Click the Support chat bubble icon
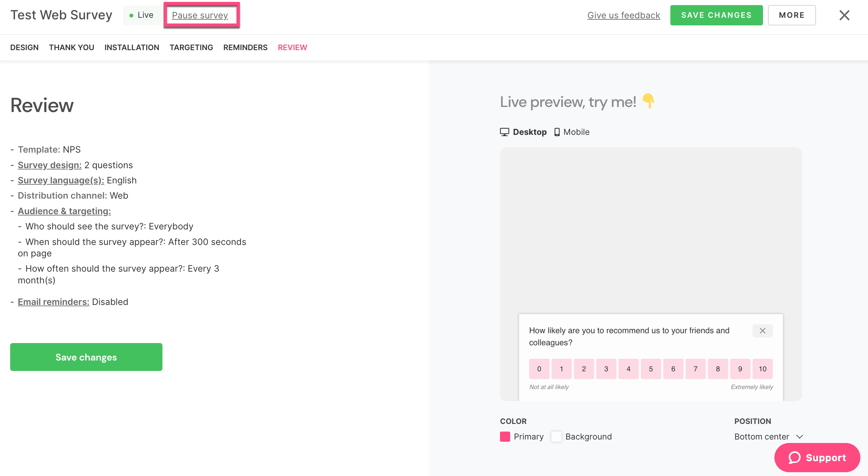The height and width of the screenshot is (476, 868). [x=794, y=458]
